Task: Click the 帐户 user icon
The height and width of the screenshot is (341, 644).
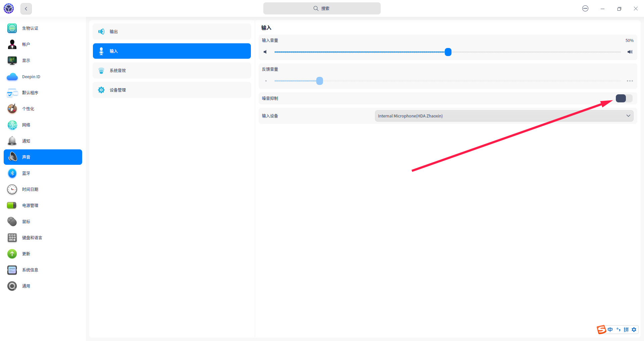Action: coord(12,44)
